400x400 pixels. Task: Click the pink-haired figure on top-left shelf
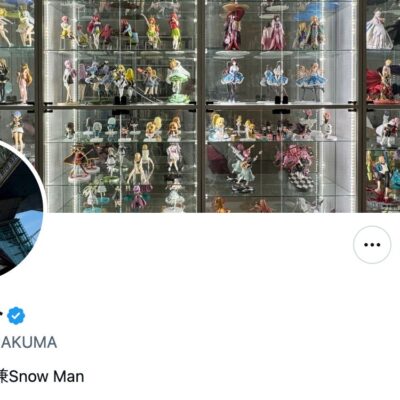point(66,32)
